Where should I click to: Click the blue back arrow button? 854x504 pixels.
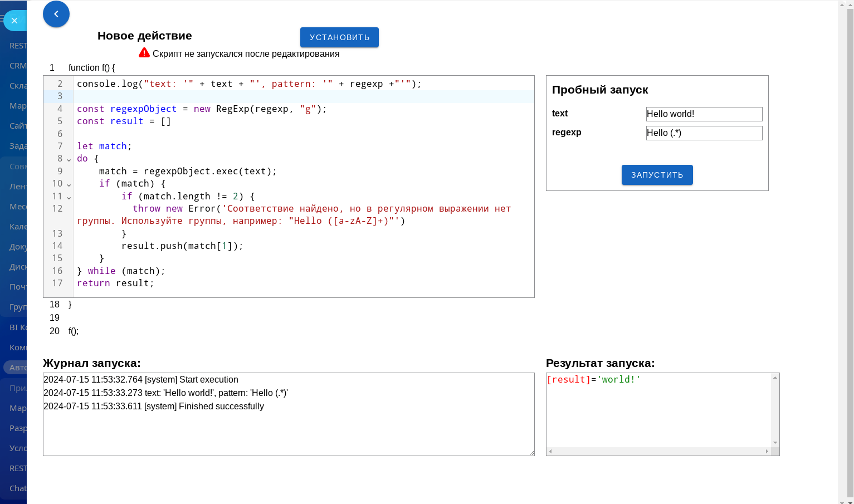coord(56,14)
